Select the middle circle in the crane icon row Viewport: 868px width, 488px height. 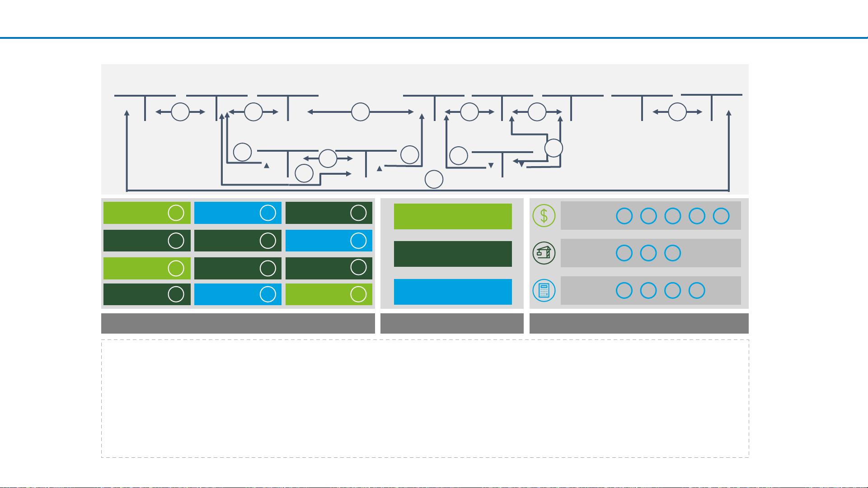[648, 253]
